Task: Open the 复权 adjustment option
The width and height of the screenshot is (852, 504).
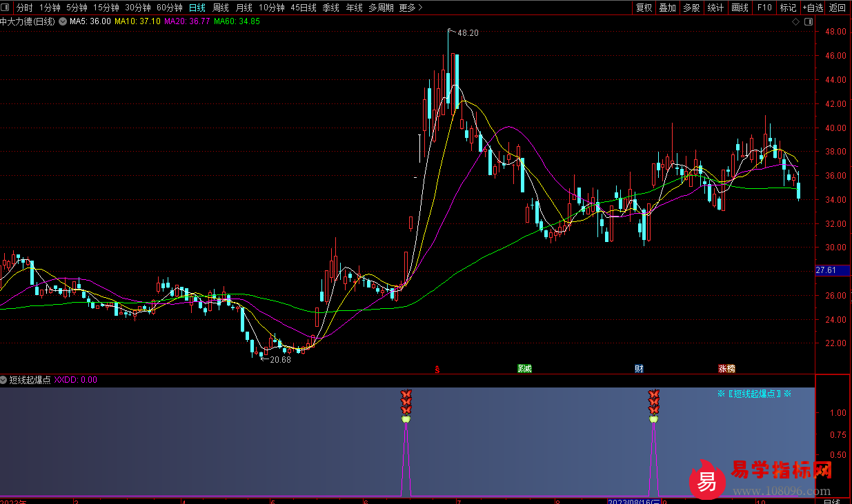Action: pos(644,8)
